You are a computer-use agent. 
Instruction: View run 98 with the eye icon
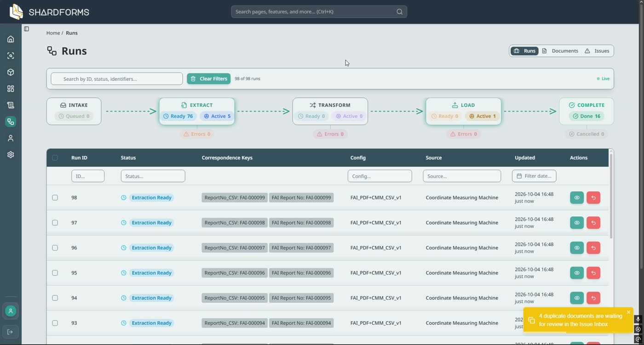pyautogui.click(x=577, y=198)
